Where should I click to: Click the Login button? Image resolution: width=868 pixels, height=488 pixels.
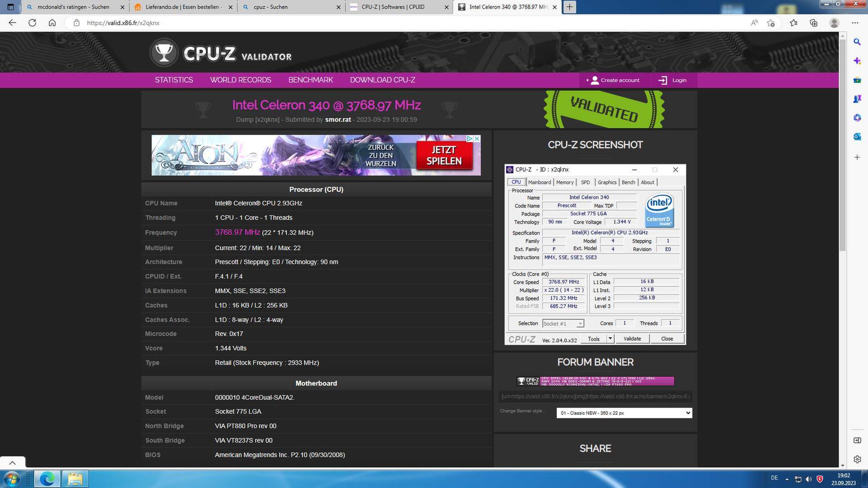point(673,80)
